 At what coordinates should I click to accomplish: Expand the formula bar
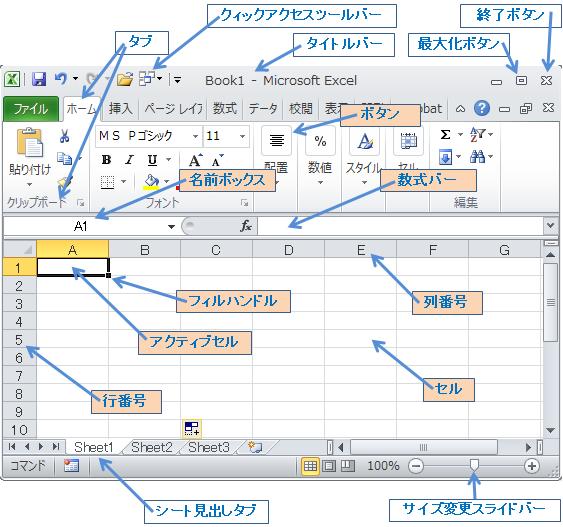pyautogui.click(x=550, y=226)
